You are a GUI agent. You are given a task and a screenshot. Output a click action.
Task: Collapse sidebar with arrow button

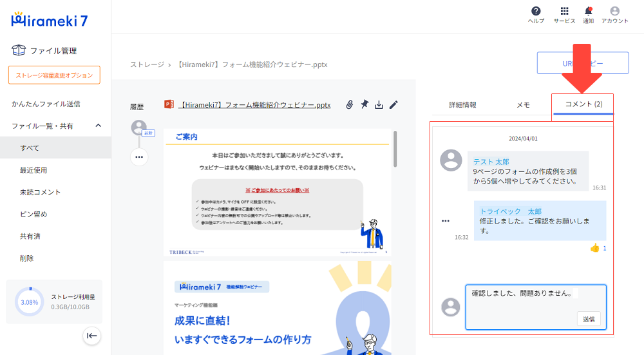click(91, 336)
